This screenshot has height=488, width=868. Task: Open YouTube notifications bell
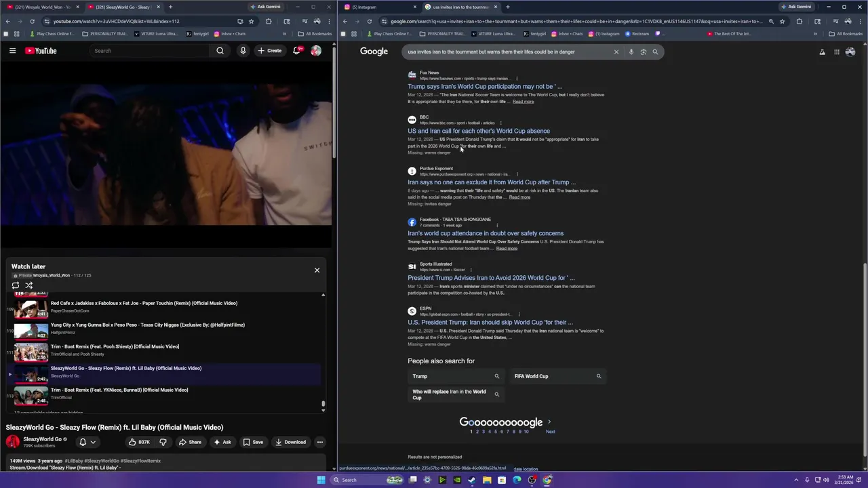(x=297, y=51)
